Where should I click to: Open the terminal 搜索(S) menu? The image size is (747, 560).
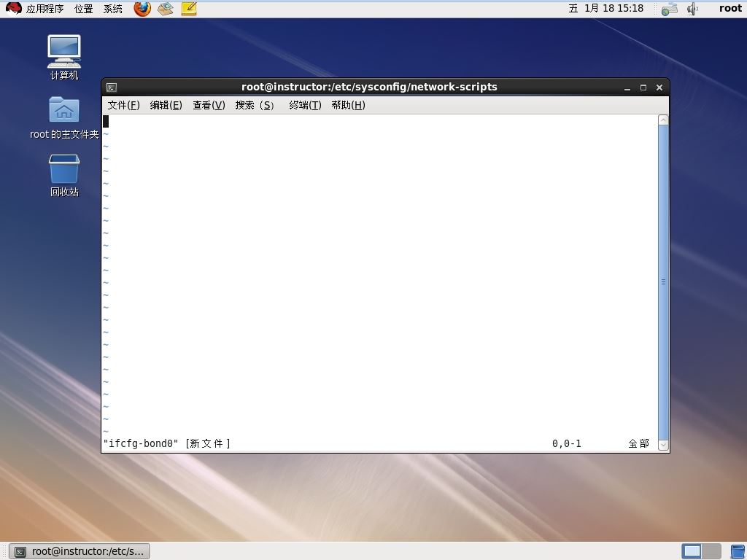[x=255, y=105]
